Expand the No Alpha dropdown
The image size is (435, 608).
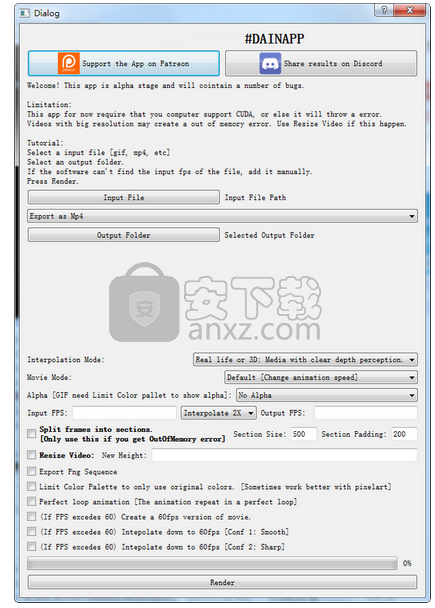[x=327, y=395]
